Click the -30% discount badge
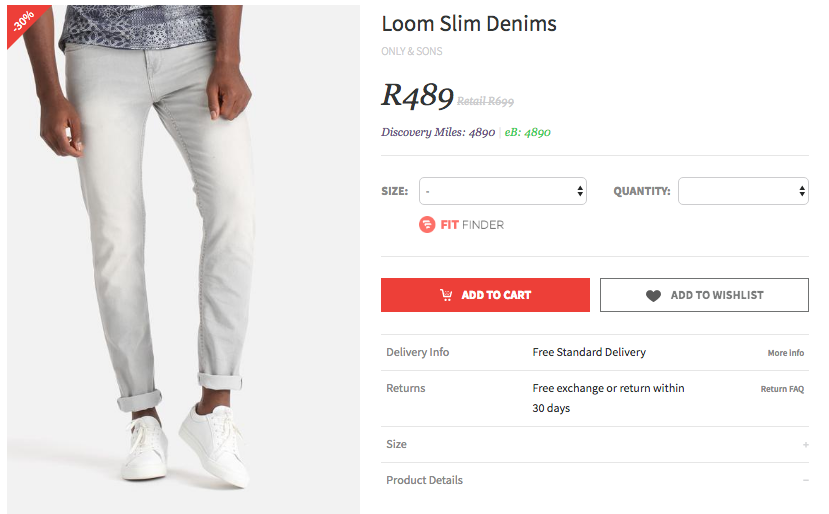 coord(23,22)
